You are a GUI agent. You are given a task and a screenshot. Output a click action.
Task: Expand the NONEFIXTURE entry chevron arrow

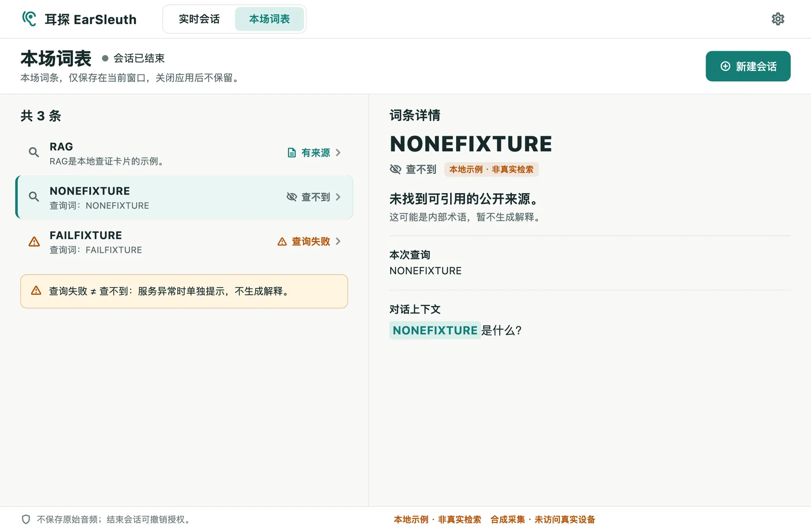(338, 197)
